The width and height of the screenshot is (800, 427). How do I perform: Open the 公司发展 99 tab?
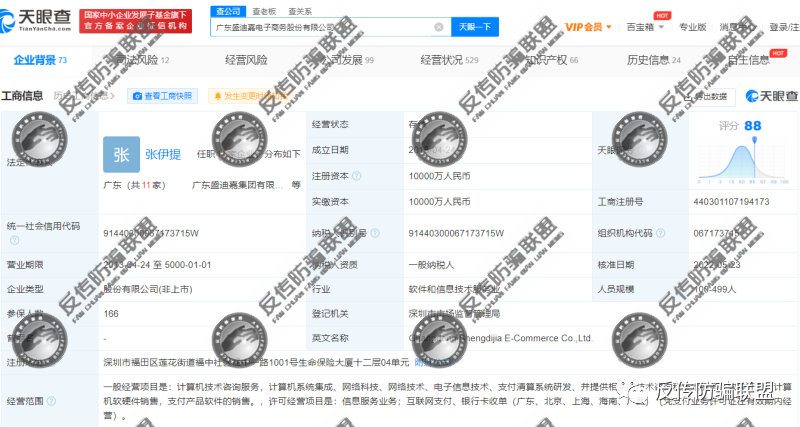347,60
